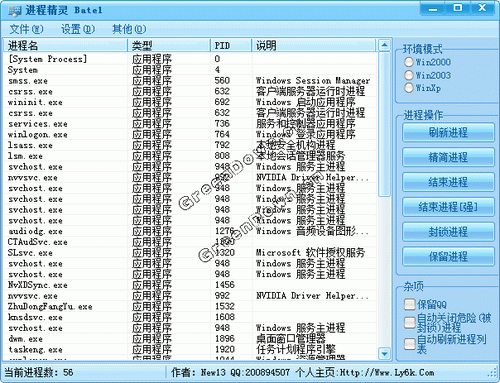500x383 pixels.
Task: Click the QQ:200894507 author text
Action: click(260, 372)
